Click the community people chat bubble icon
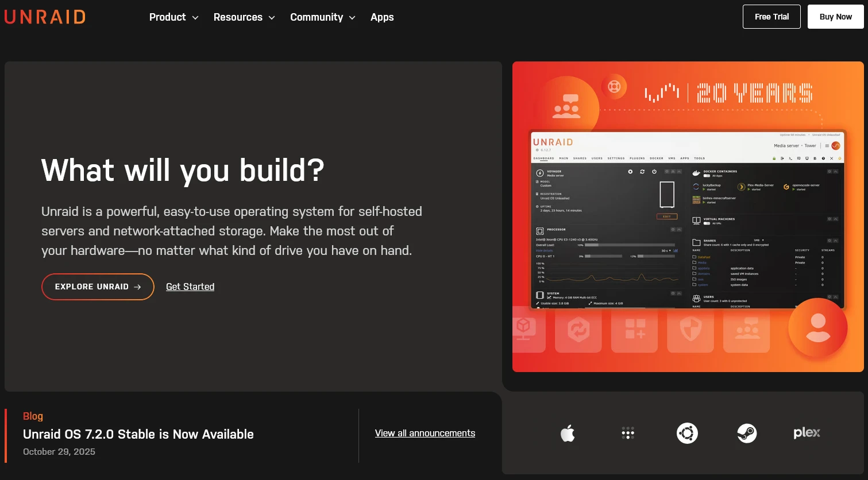 coord(566,106)
